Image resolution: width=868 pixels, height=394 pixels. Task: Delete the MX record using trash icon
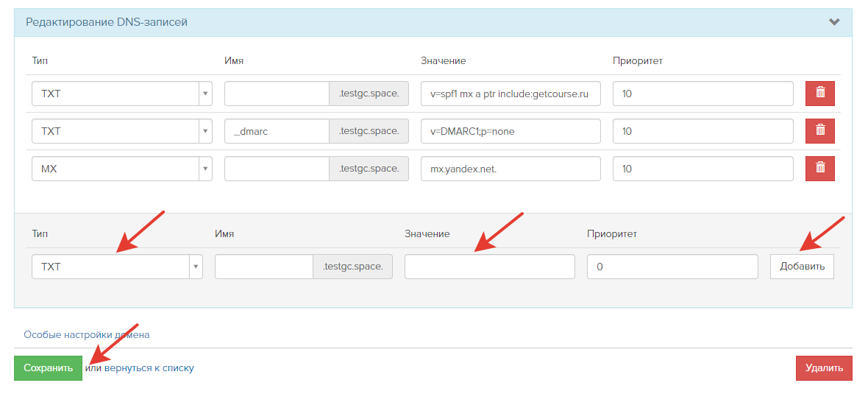click(x=820, y=168)
